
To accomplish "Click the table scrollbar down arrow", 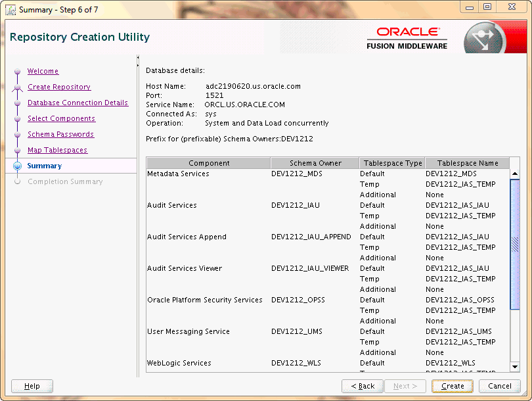I will click(x=515, y=367).
